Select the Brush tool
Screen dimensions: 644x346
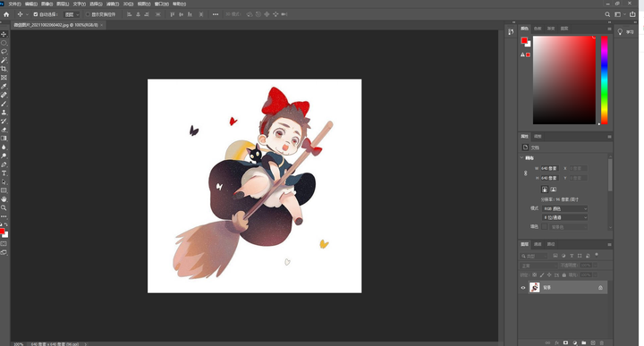4,104
